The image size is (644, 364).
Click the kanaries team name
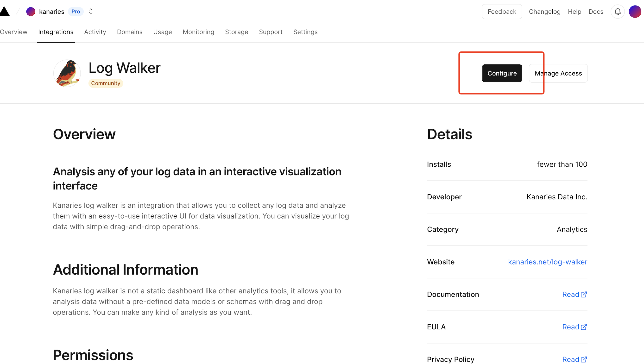51,12
